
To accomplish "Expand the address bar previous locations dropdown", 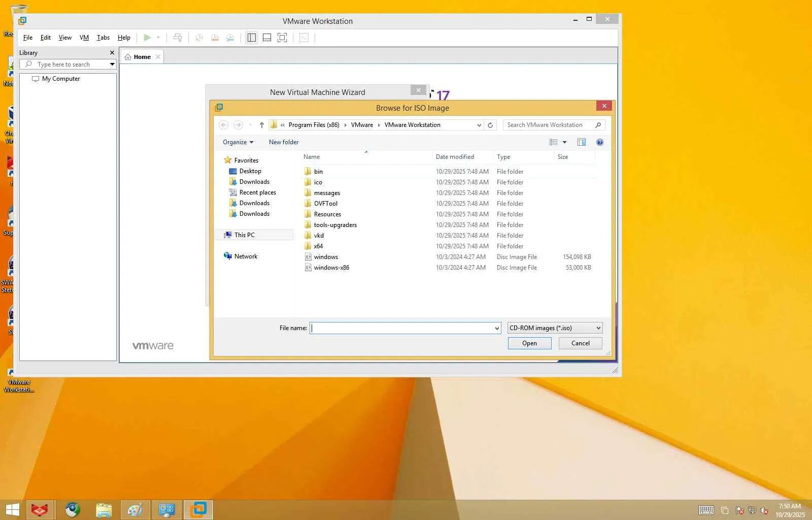I will pos(479,125).
